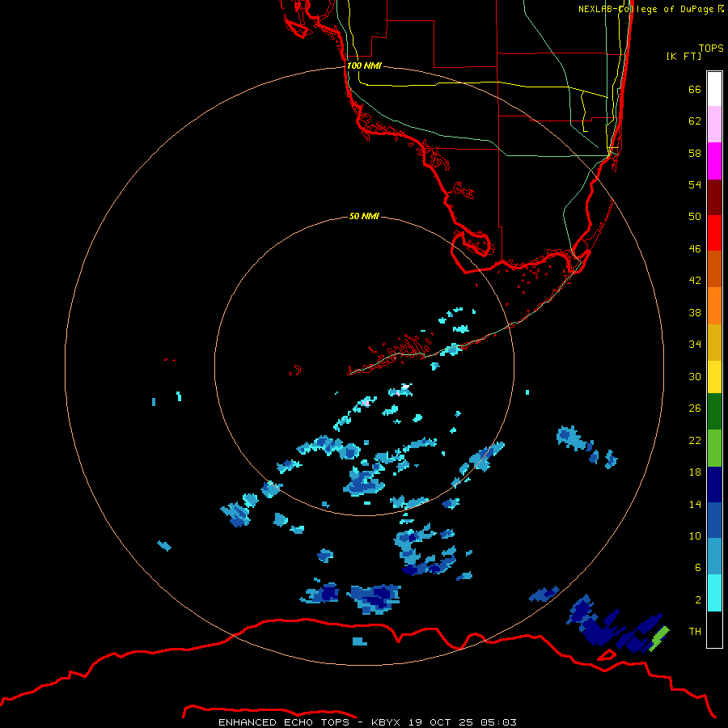The image size is (728, 728).
Task: Click the 6 legend value
Action: (697, 567)
